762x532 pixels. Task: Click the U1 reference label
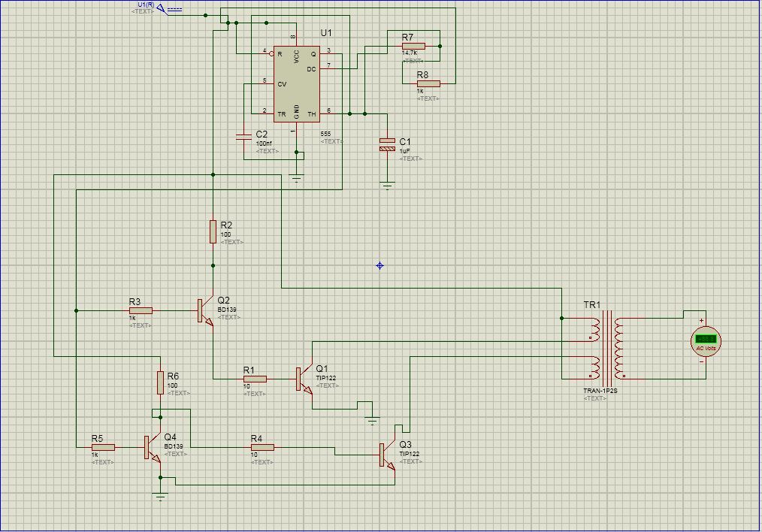(x=326, y=33)
